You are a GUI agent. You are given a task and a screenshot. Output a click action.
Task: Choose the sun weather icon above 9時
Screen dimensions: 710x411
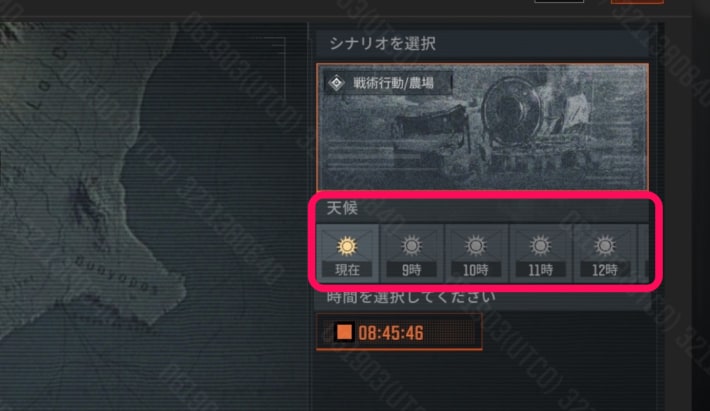[x=411, y=246]
